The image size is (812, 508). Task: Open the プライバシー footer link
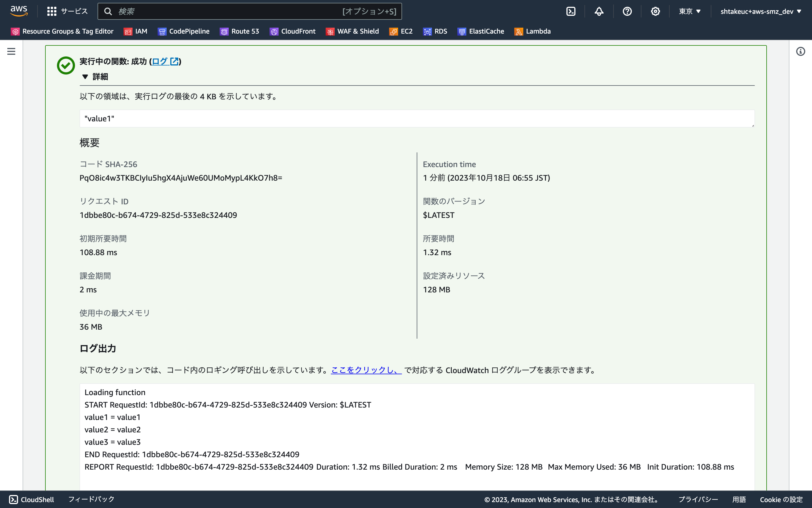698,500
